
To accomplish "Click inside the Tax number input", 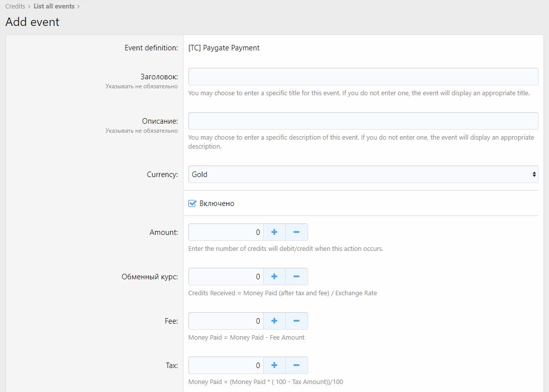I will (x=226, y=366).
